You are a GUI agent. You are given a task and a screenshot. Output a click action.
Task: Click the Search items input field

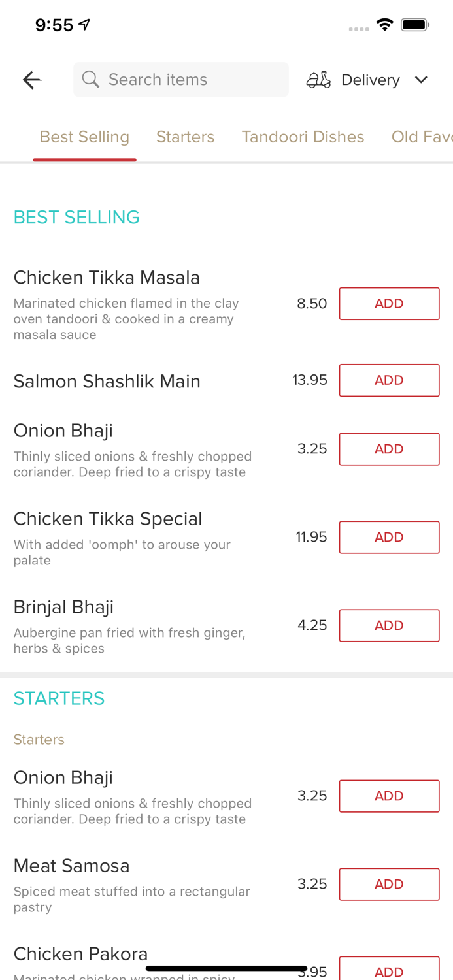coord(181,79)
